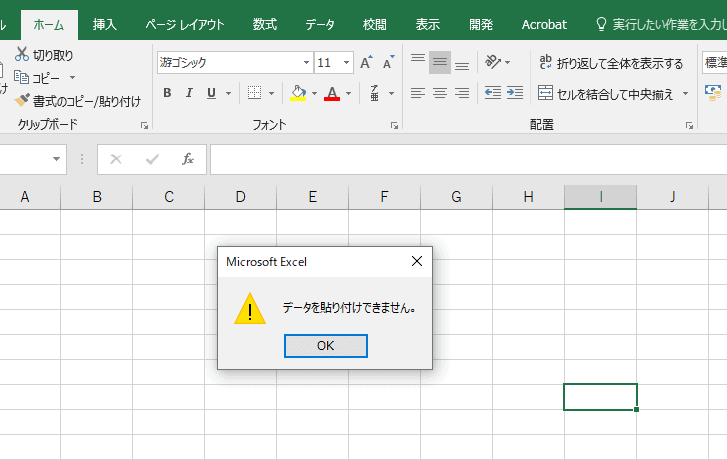Click the Bold formatting icon
The height and width of the screenshot is (460, 727).
point(166,93)
